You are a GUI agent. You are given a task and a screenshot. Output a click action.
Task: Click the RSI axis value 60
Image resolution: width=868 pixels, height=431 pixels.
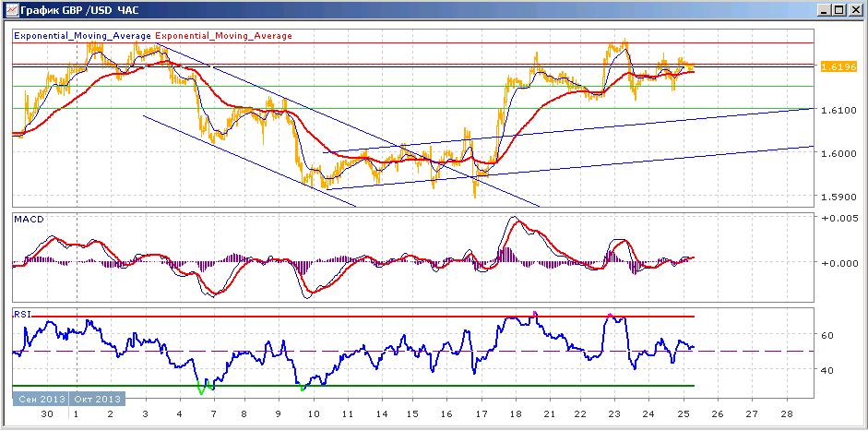coord(828,336)
